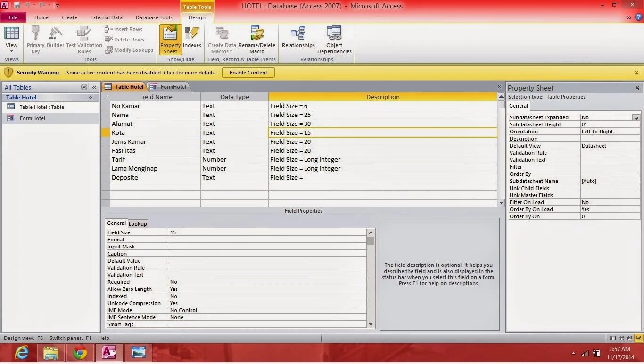
Task: Open the All Tables pane menu
Action: tap(84, 87)
